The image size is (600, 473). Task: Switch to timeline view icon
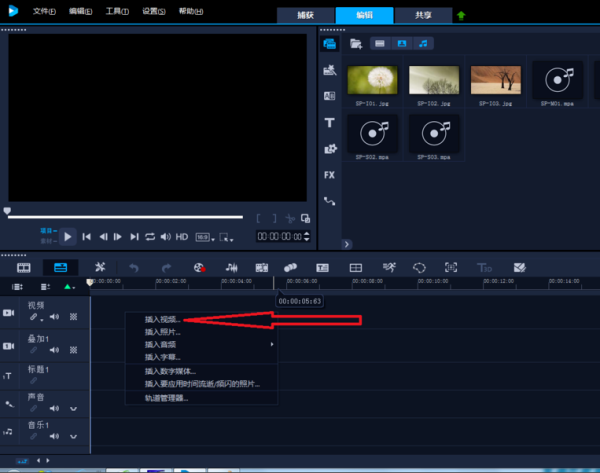(x=59, y=267)
